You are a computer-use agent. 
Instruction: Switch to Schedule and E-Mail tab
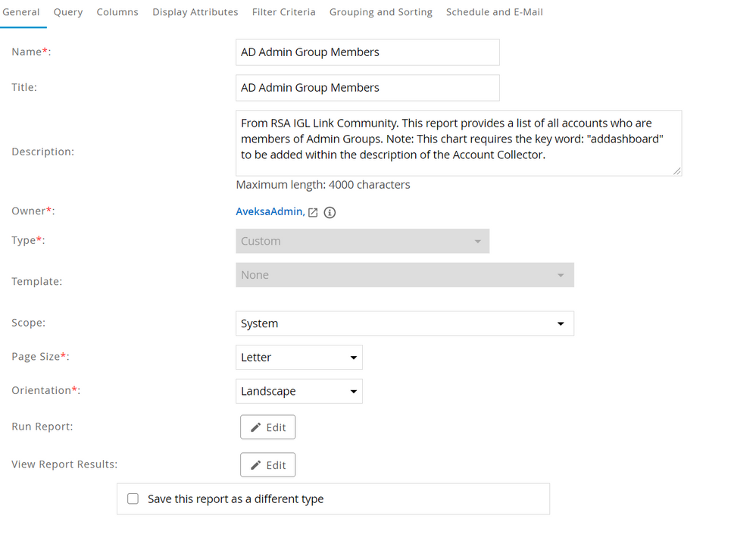point(495,12)
